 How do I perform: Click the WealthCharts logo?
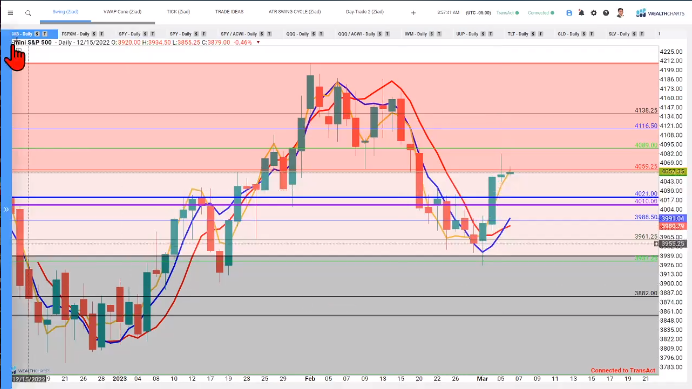[x=660, y=13]
